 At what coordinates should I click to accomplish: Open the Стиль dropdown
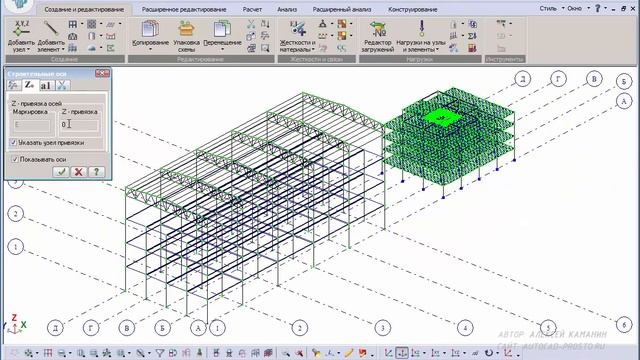click(x=551, y=8)
